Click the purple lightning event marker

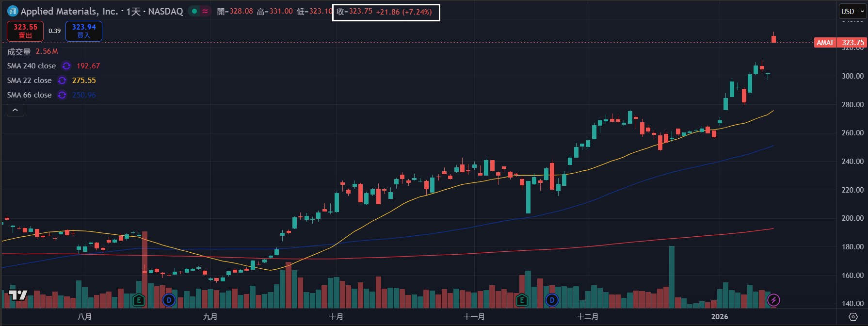[x=773, y=300]
